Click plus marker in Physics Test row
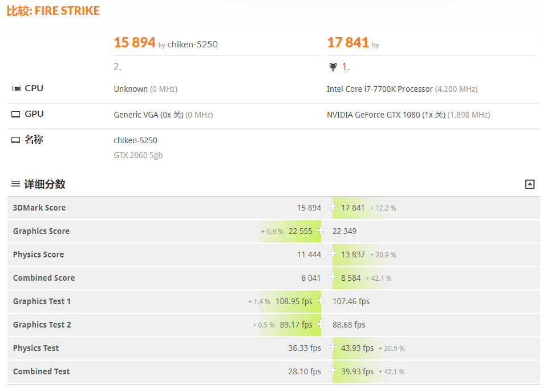 tap(333, 347)
